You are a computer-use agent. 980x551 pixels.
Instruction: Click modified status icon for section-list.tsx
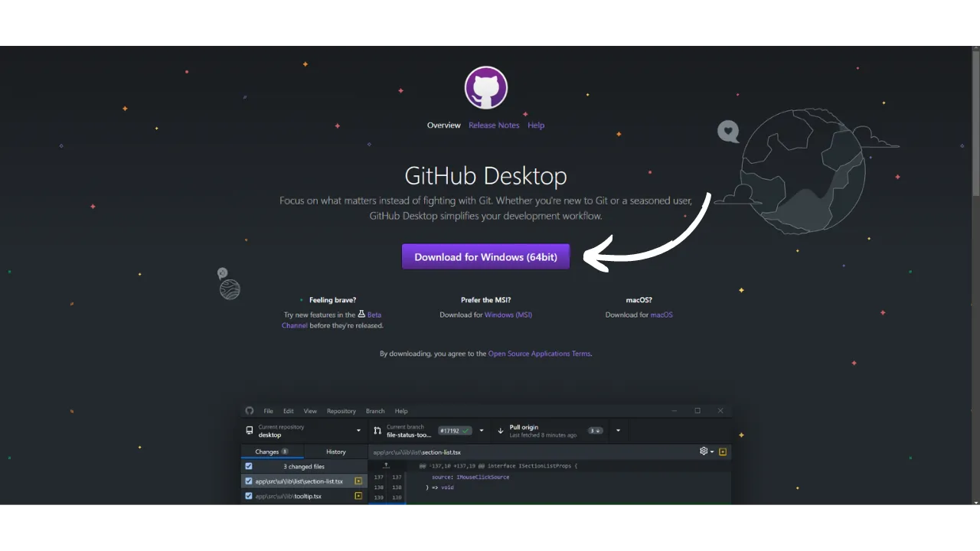pos(358,481)
